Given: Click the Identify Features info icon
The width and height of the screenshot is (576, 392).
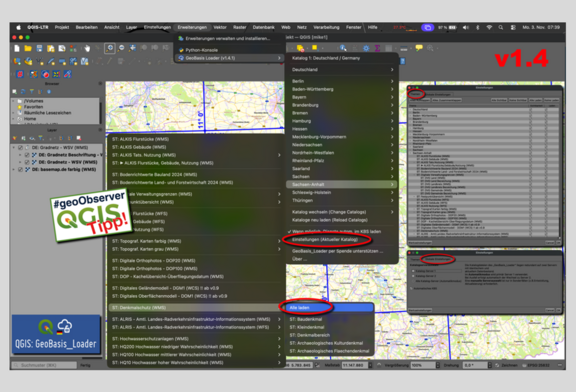Looking at the screenshot, I should [x=343, y=48].
